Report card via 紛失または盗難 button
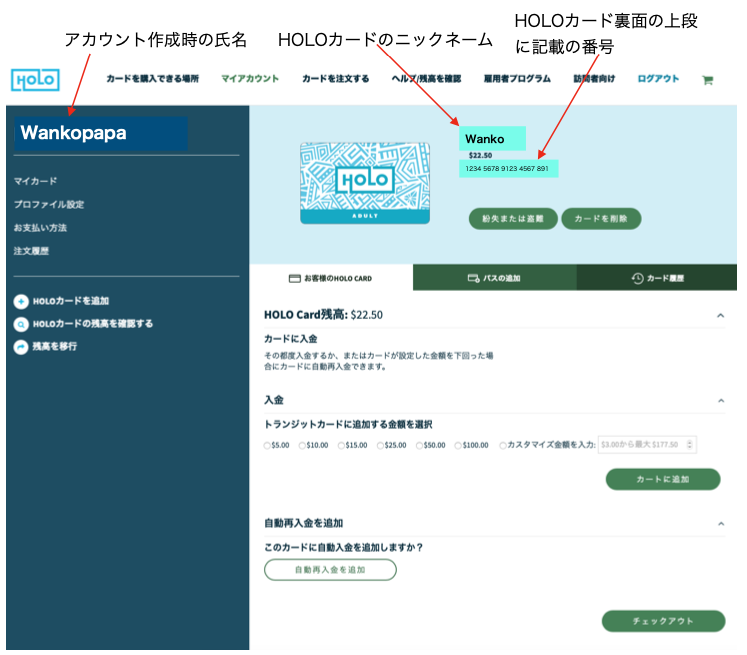 (x=513, y=219)
